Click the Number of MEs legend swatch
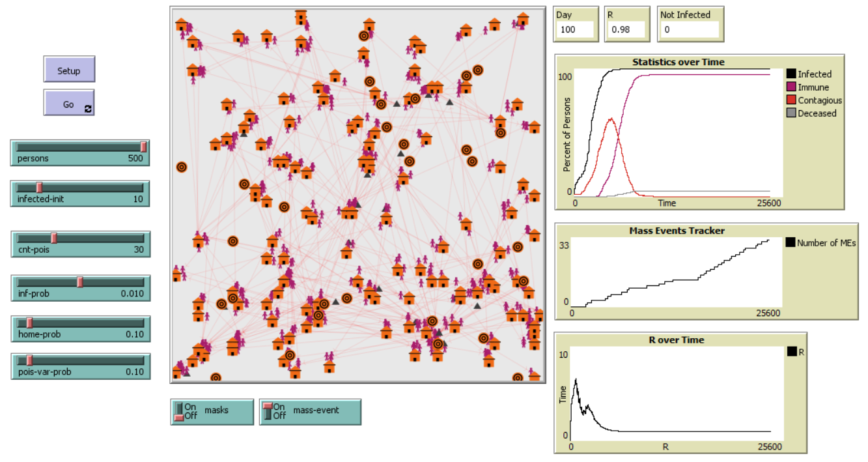Image resolution: width=868 pixels, height=462 pixels. click(x=791, y=243)
